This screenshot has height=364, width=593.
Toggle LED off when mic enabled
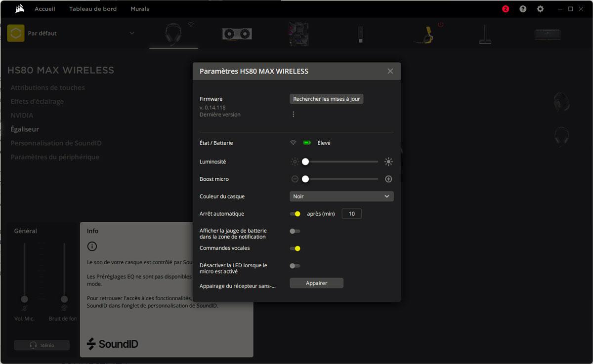[295, 266]
